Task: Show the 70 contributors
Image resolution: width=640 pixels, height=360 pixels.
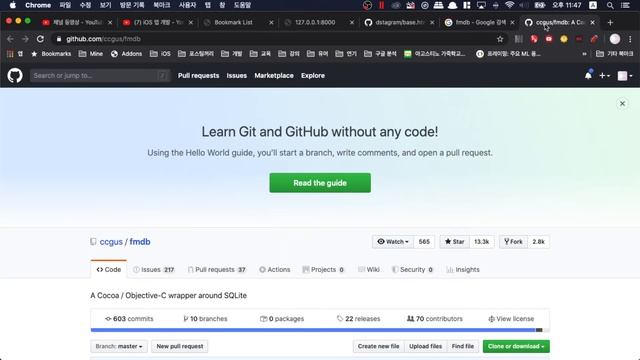Action: click(x=435, y=319)
